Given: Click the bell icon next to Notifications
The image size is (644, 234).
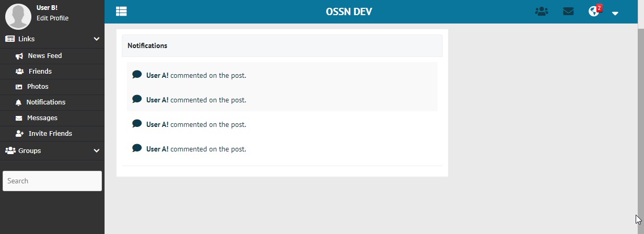Looking at the screenshot, I should tap(19, 102).
